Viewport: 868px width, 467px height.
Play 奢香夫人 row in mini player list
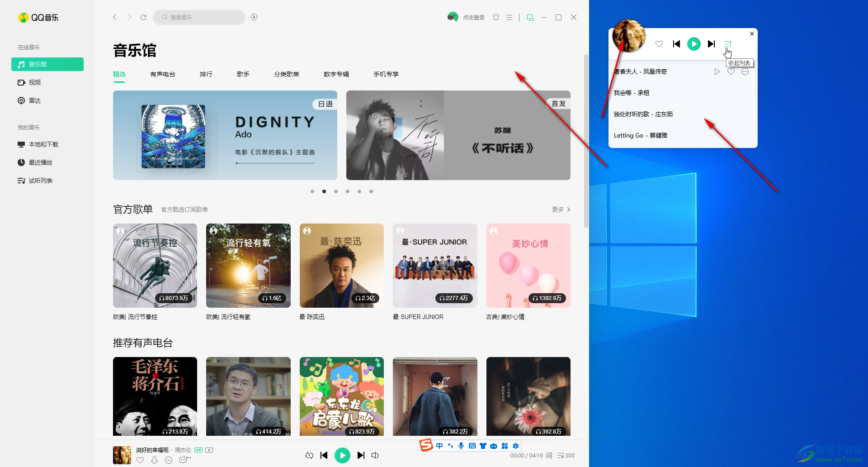pos(717,71)
